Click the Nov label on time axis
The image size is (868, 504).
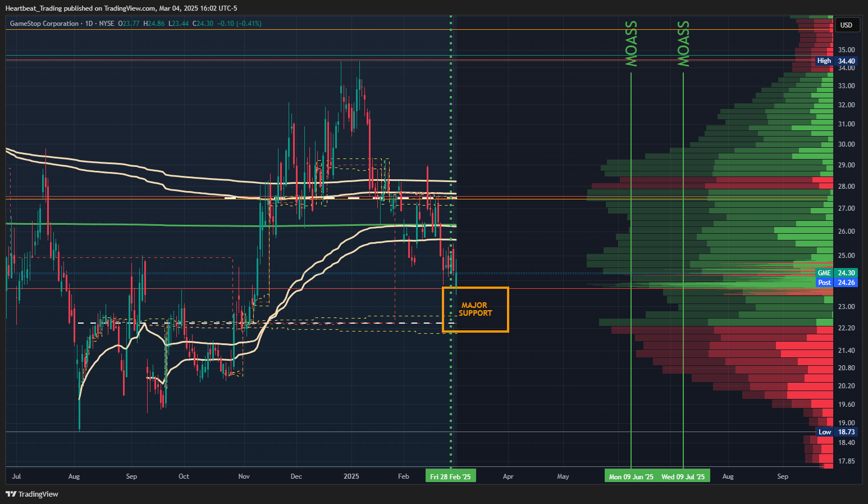point(244,476)
